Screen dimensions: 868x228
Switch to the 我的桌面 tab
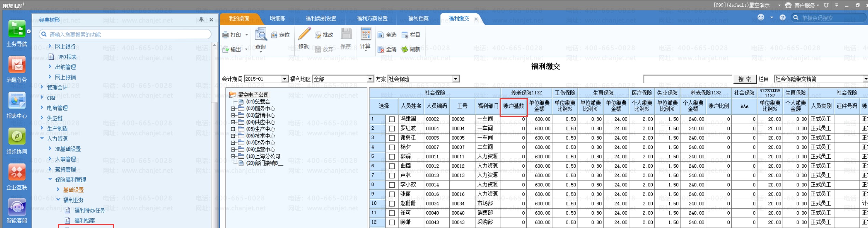click(x=239, y=18)
